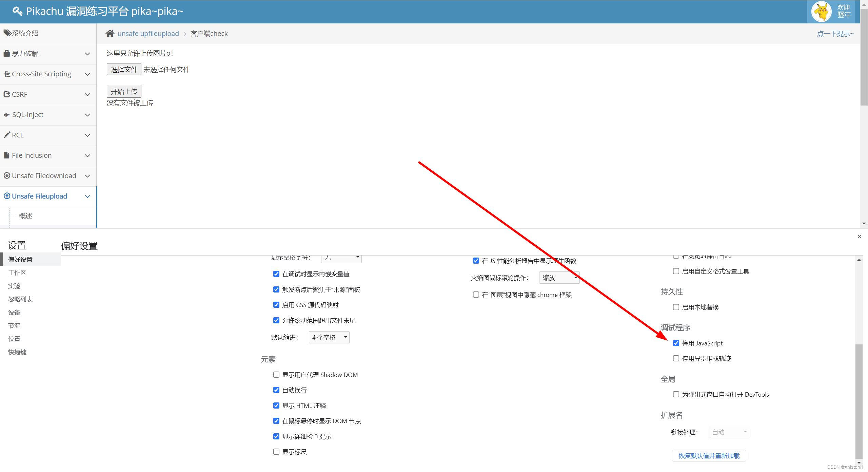Enable 启用本地替换 checkbox

(x=676, y=307)
